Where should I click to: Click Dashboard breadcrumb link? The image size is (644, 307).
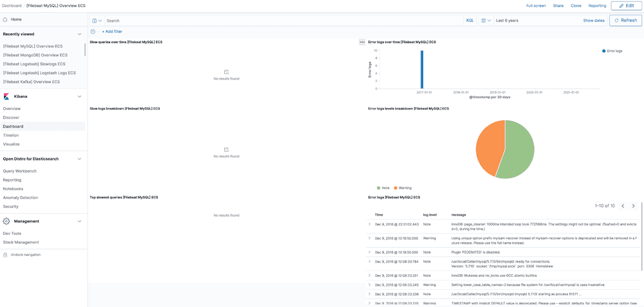coord(11,6)
